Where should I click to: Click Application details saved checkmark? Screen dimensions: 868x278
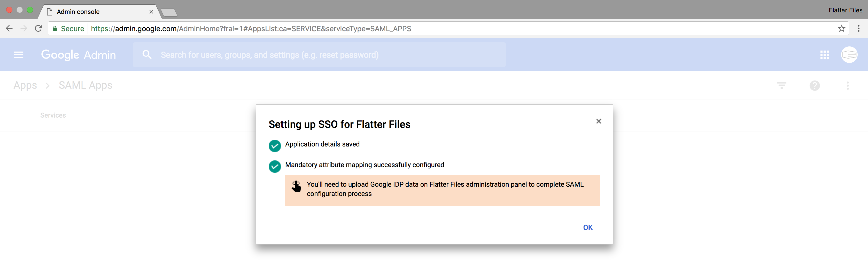pos(275,146)
